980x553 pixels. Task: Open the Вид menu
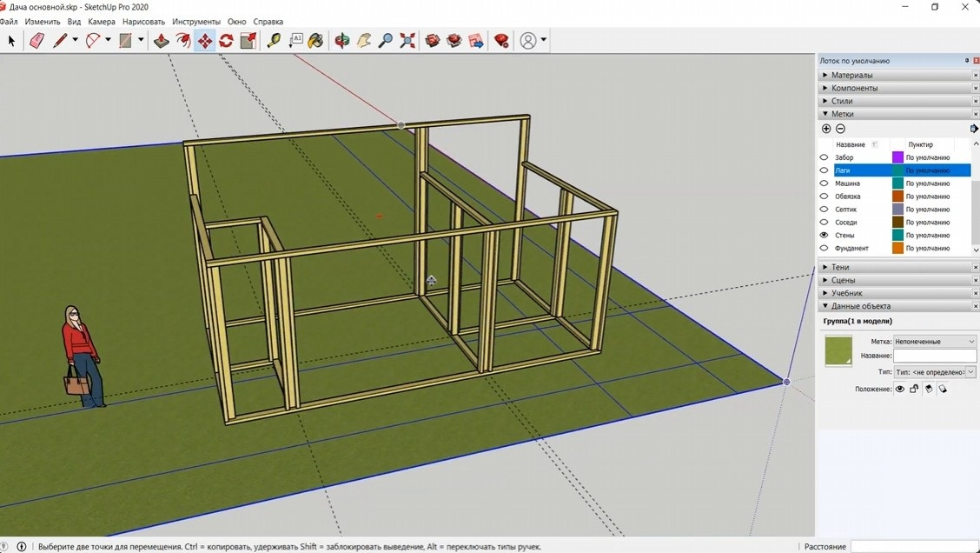74,21
